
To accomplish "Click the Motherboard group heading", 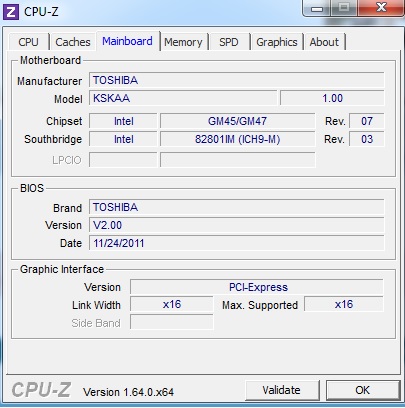I will click(x=51, y=60).
